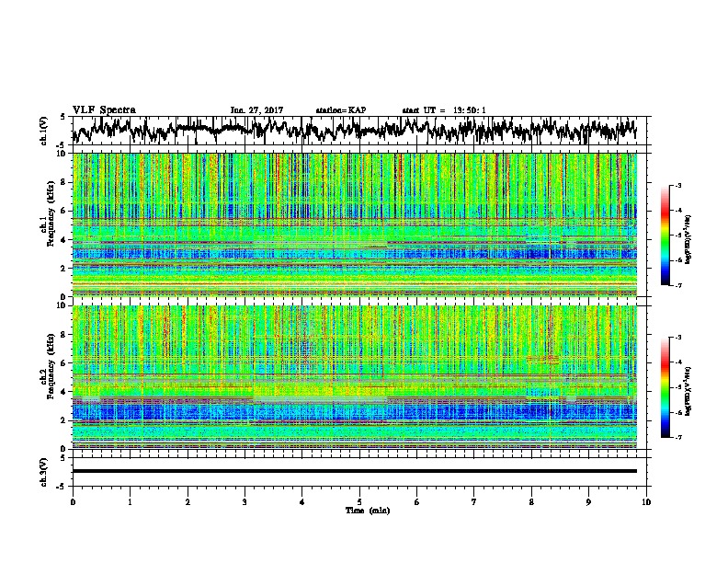This screenshot has width=728, height=563.
Task: Click the ch.2 log(PSD) colorbar label
Action: tap(688, 391)
